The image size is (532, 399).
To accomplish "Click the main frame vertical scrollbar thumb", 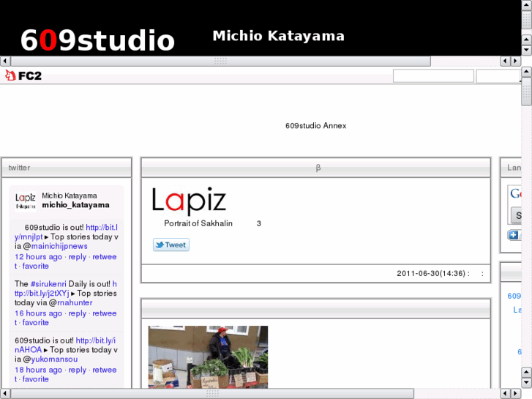I will pos(527,92).
